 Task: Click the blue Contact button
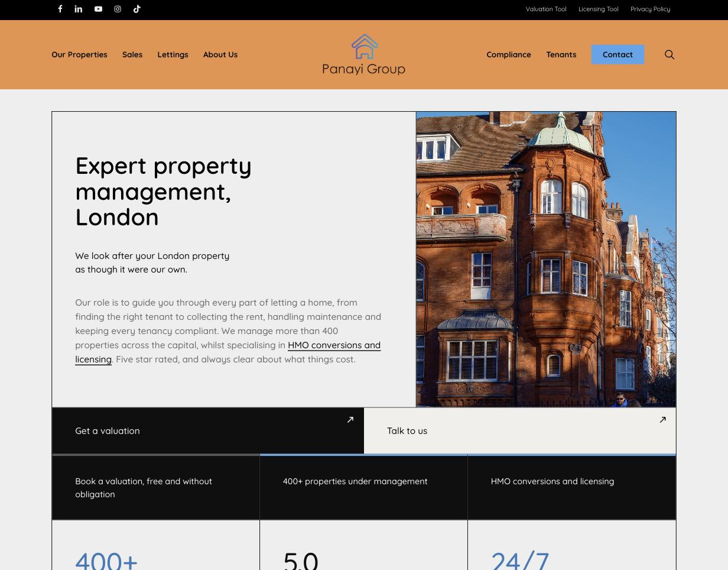[617, 54]
